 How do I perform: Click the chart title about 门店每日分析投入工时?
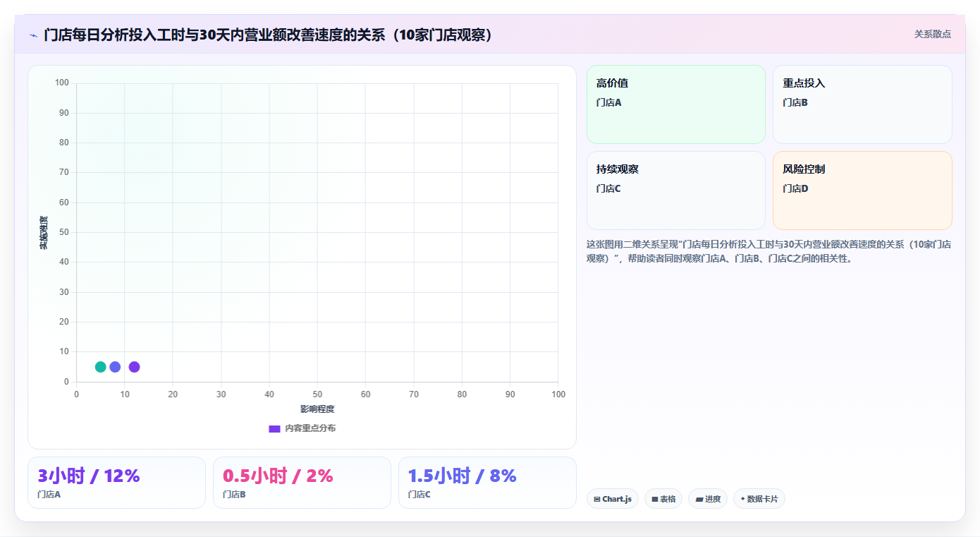click(x=268, y=35)
